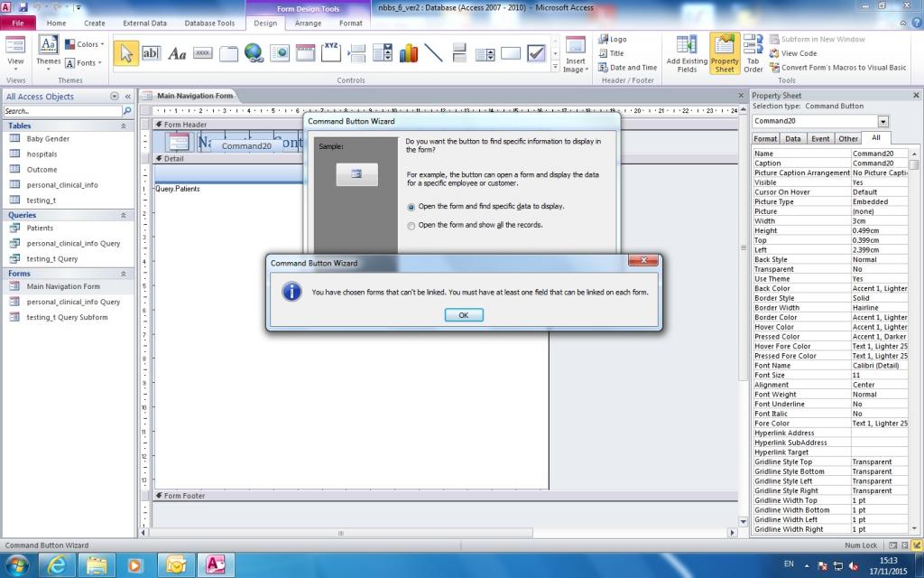Click the Form Footer section bar
Screen dimensions: 924x578
coord(446,496)
